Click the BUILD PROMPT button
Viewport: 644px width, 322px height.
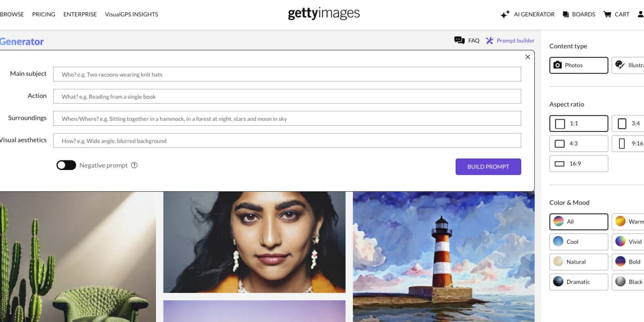489,167
